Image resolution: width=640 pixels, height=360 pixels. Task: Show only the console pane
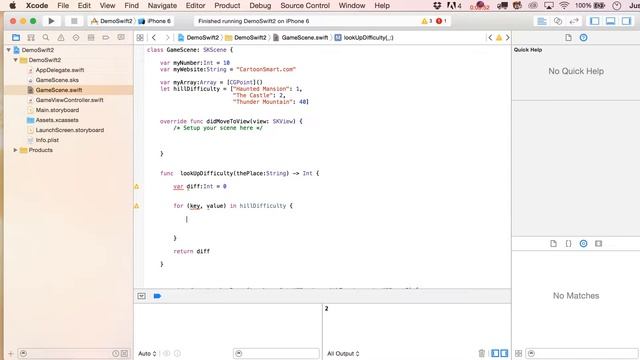tap(504, 353)
